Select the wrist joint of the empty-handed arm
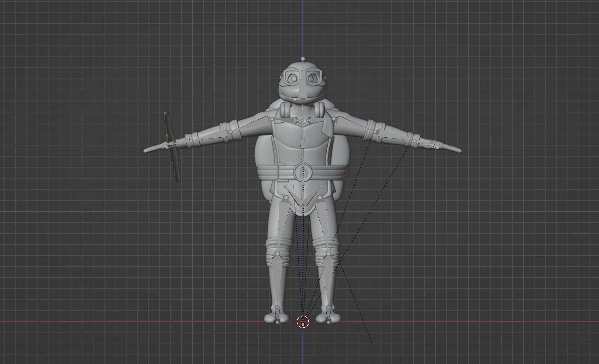The width and height of the screenshot is (599, 364). 415,141
